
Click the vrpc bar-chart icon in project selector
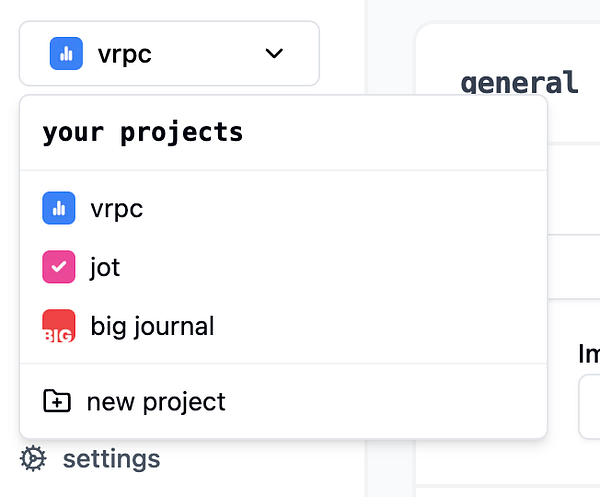click(x=66, y=54)
